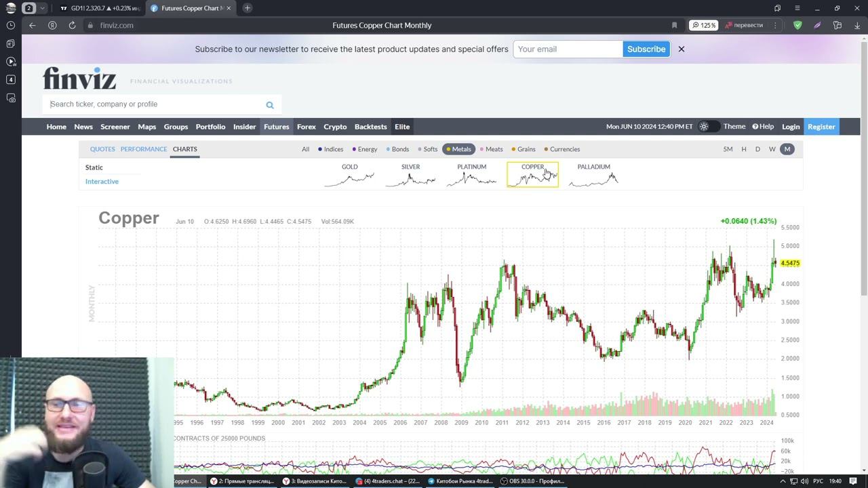This screenshot has width=868, height=488.
Task: Select the Grains filter
Action: 524,149
